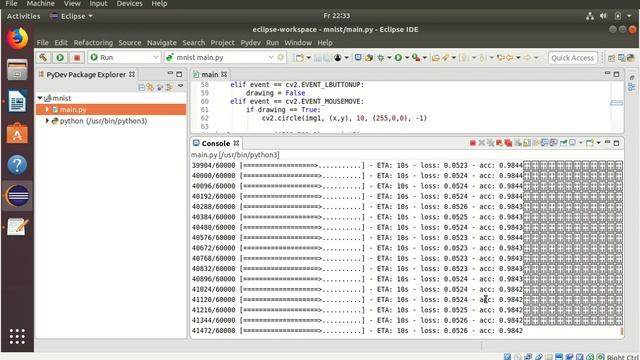The height and width of the screenshot is (360, 640).
Task: Select the PyDev Package Explorer tab
Action: click(86, 74)
